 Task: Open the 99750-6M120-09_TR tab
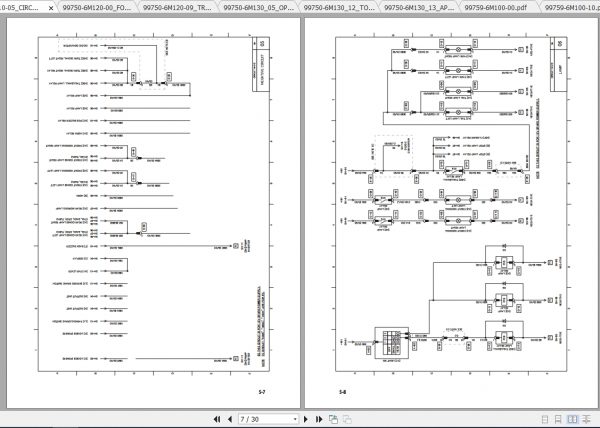pos(177,8)
